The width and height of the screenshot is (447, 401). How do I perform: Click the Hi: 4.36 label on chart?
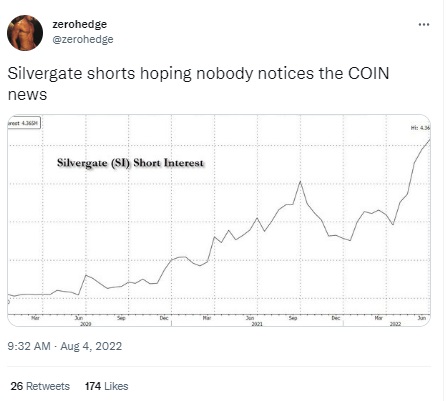(x=421, y=128)
